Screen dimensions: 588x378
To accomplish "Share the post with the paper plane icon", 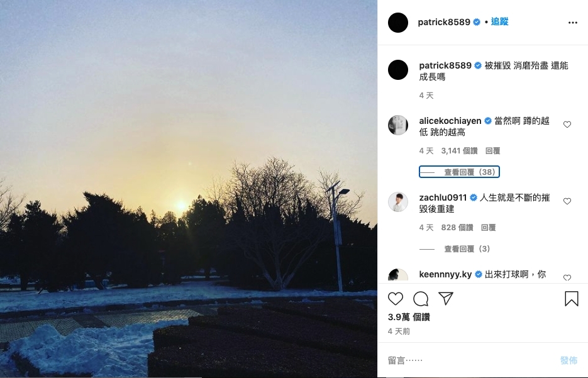I will (446, 298).
